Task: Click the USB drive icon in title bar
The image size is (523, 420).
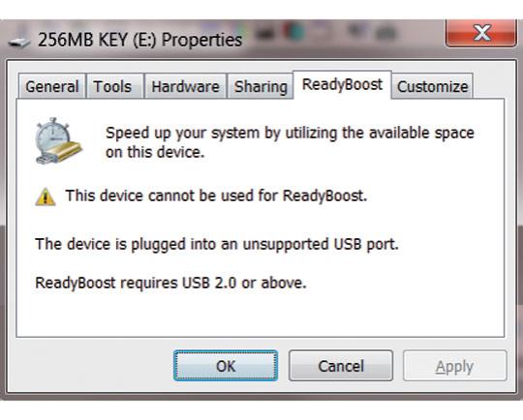Action: (18, 42)
